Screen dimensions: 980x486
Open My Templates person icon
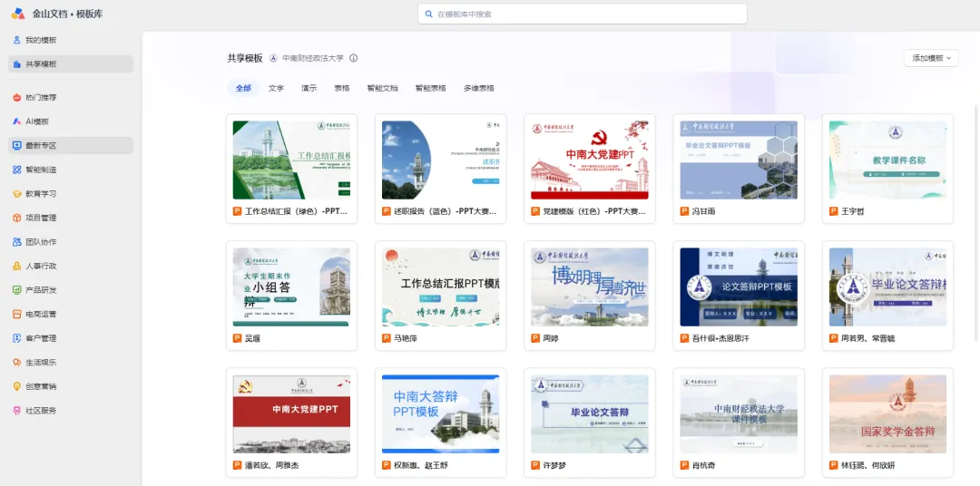click(17, 40)
